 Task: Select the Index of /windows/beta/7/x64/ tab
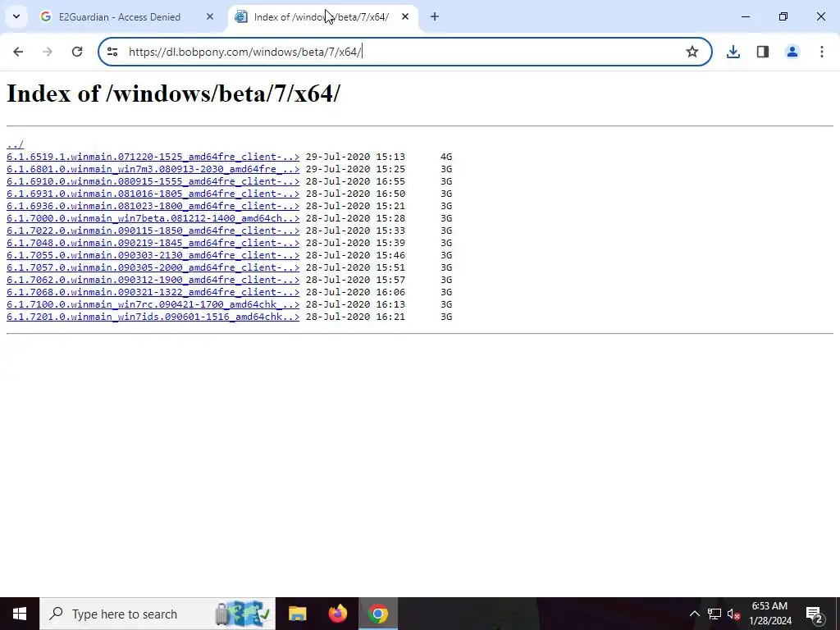(x=323, y=17)
